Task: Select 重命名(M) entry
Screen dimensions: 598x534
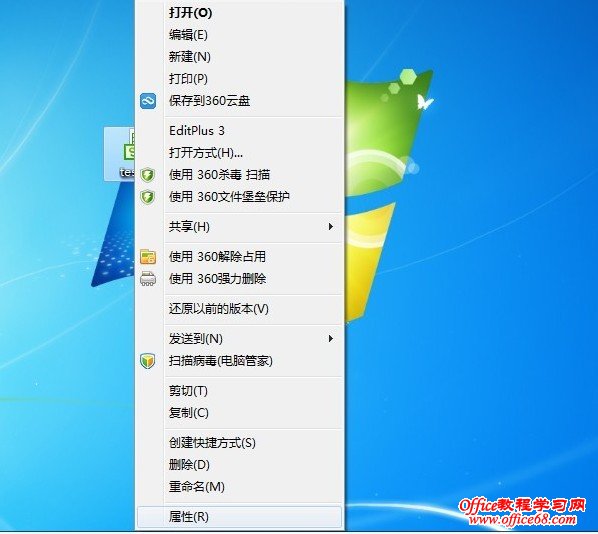Action: (x=240, y=487)
